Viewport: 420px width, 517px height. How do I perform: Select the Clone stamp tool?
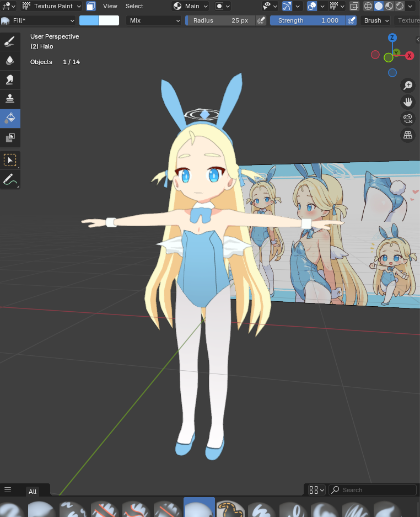point(10,99)
